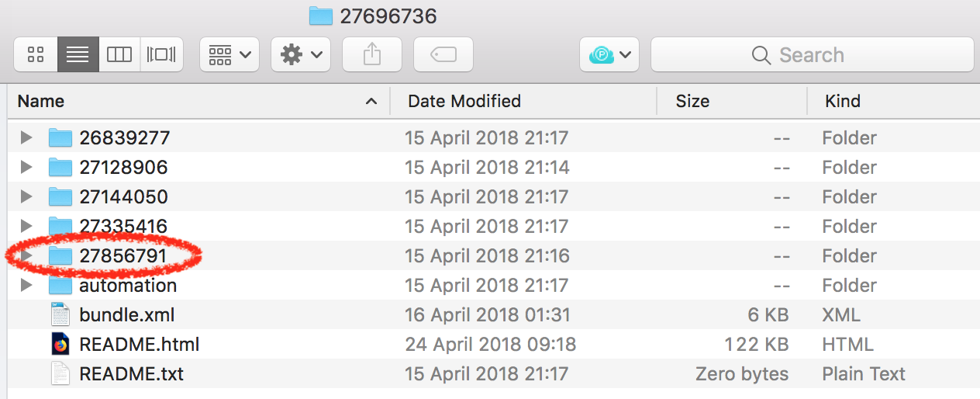Screen dimensions: 980x399
Task: Click the edit tags button
Action: (443, 54)
